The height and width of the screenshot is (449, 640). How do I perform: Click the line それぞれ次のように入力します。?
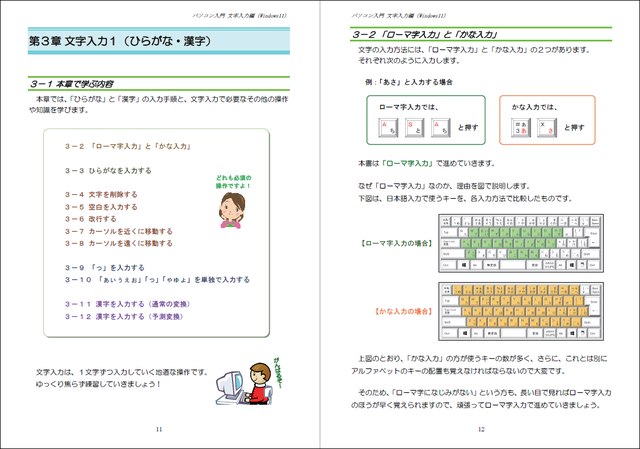409,61
